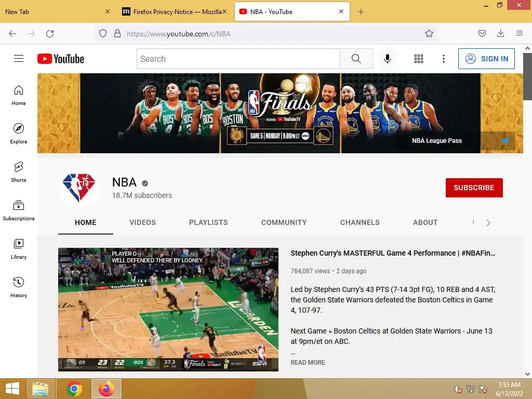
Task: Click the NBA channel name
Action: pyautogui.click(x=124, y=182)
